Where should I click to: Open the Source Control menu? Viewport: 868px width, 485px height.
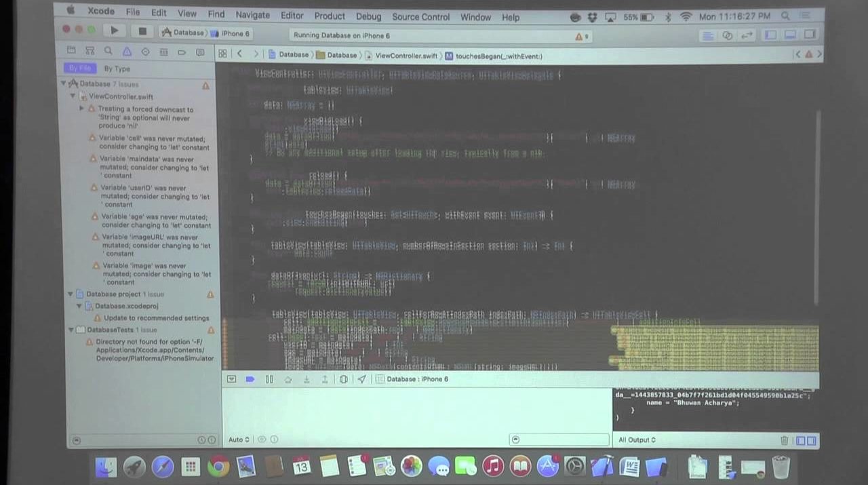(x=420, y=16)
